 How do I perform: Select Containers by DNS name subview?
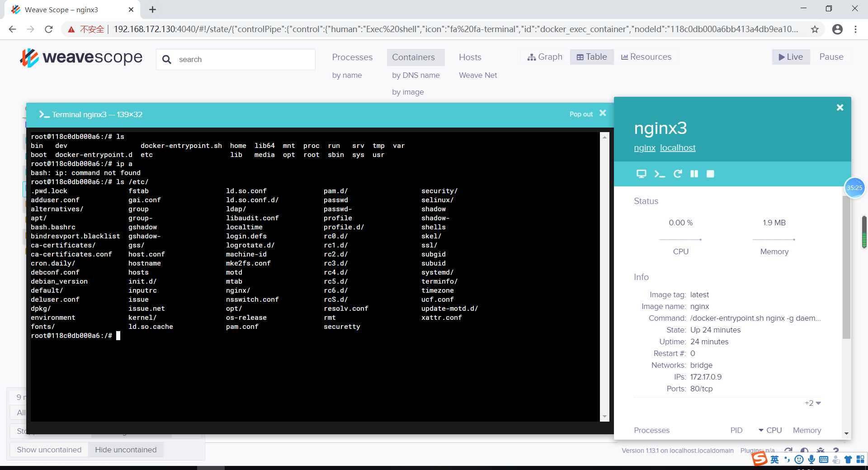[415, 75]
